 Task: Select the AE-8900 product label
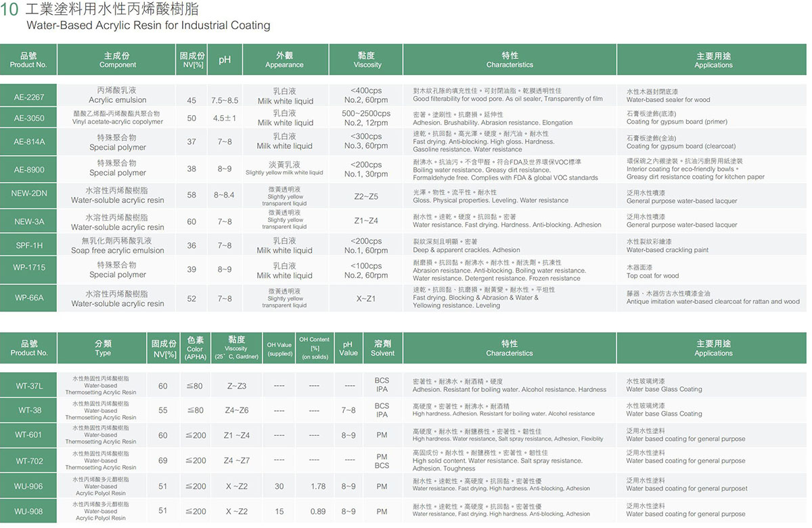(x=28, y=169)
